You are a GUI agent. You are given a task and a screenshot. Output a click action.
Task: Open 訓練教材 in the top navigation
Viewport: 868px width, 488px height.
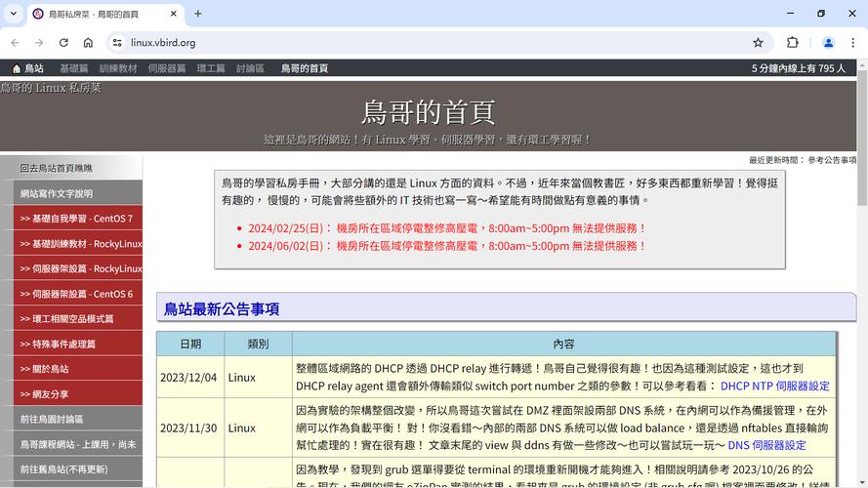(x=118, y=68)
